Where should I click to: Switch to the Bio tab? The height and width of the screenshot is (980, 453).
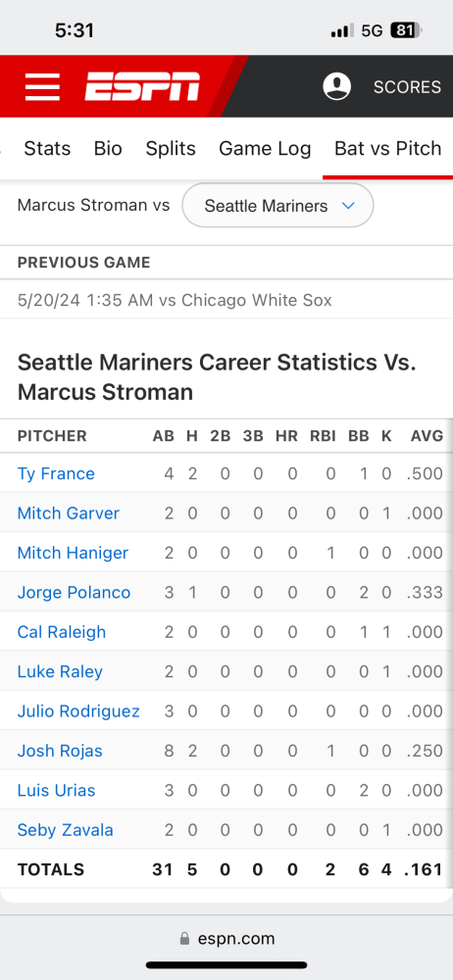(108, 149)
